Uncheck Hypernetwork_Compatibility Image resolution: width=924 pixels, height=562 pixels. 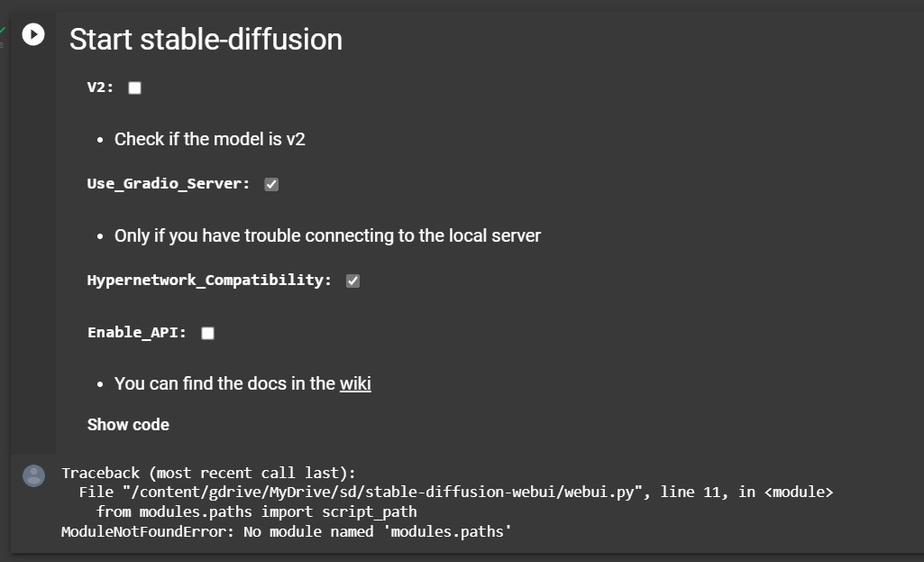pos(352,281)
